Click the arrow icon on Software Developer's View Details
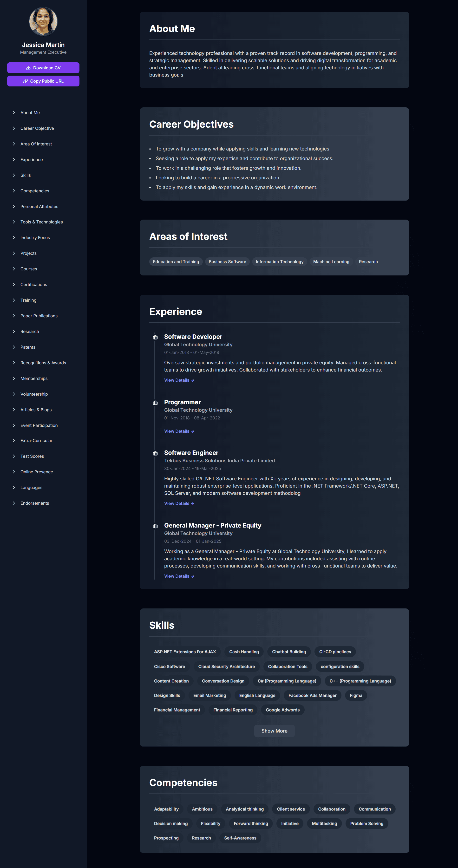The height and width of the screenshot is (868, 458). pos(192,380)
